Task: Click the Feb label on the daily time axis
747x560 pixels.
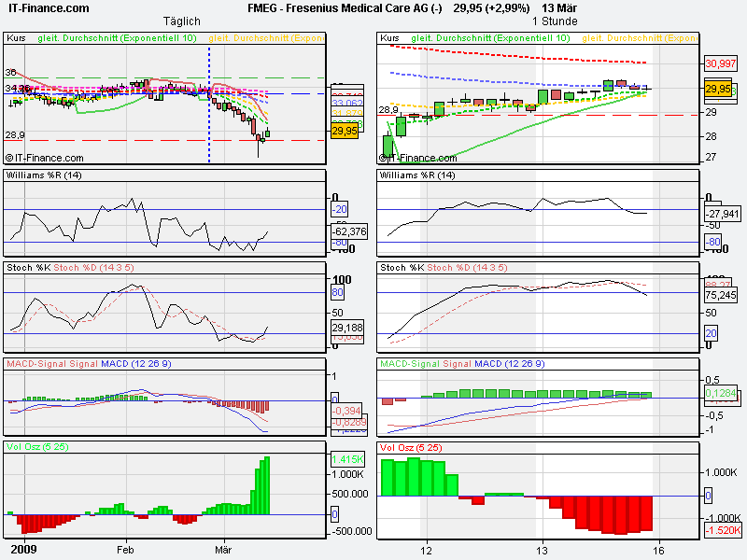Action: tap(126, 551)
